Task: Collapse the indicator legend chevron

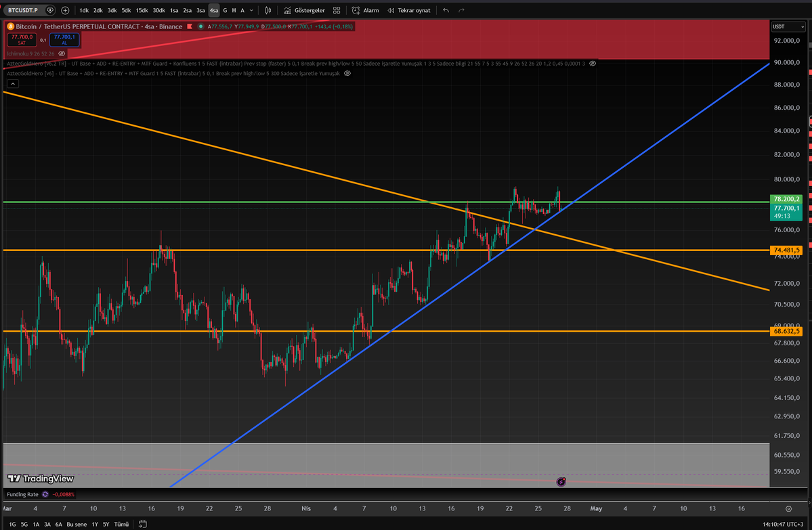Action: [13, 84]
